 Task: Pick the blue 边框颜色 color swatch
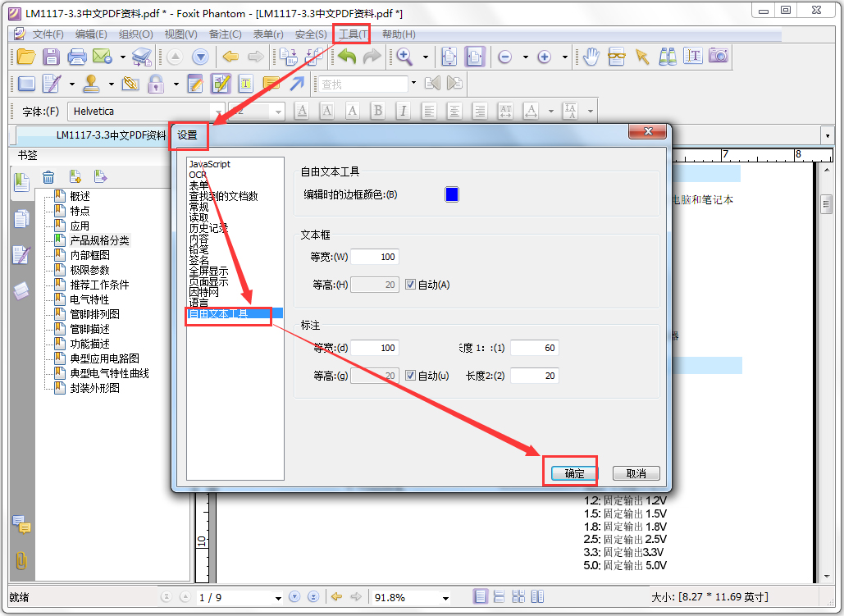tap(452, 194)
